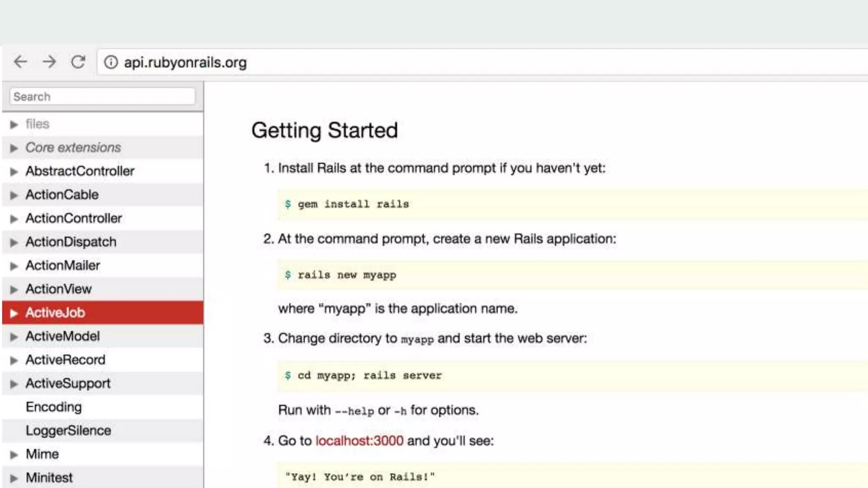Open the LoggerSilence entry
Image resolution: width=868 pixels, height=488 pixels.
68,431
